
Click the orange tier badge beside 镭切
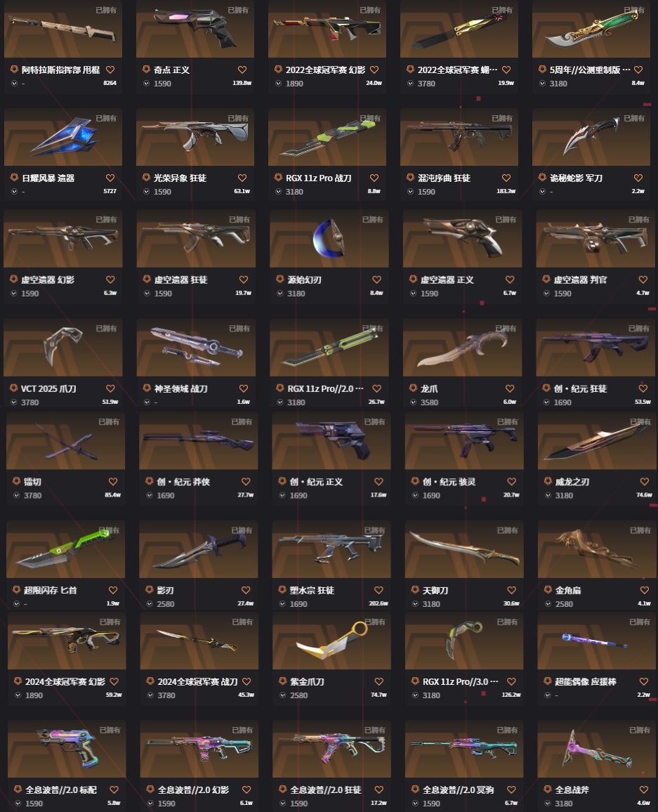click(17, 481)
